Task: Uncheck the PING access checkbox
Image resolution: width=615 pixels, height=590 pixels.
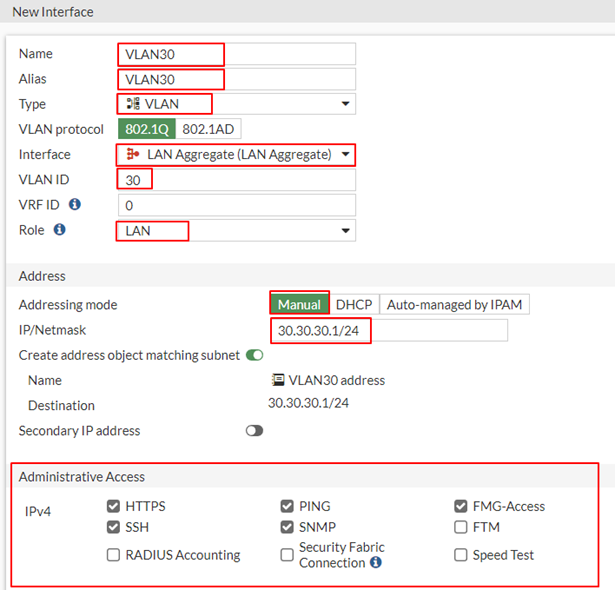Action: coord(287,506)
